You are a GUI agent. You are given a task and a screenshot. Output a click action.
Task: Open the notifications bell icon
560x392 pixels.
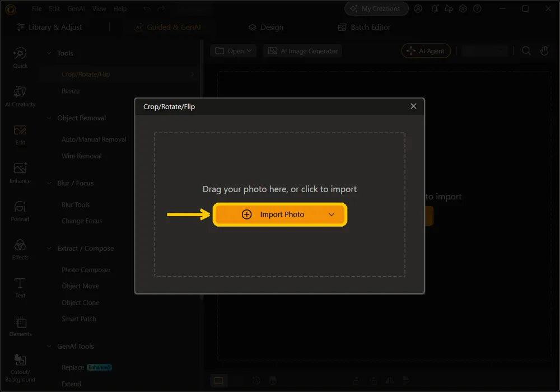pyautogui.click(x=435, y=8)
